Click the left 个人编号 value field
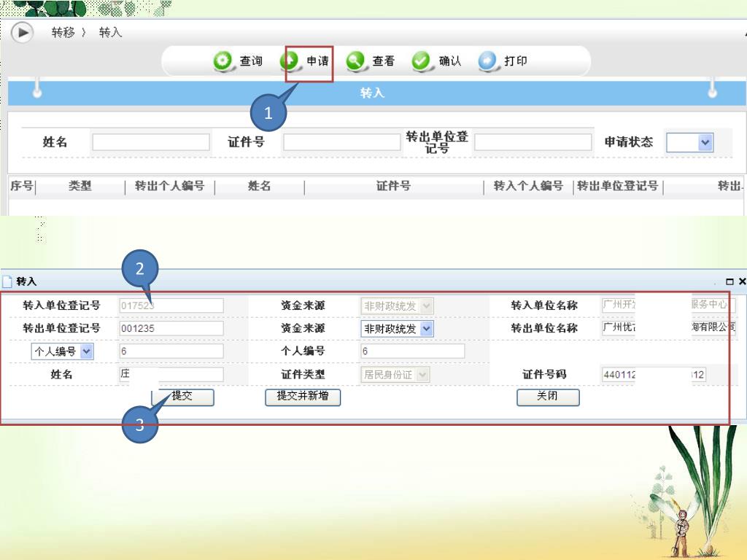The width and height of the screenshot is (747, 560). [x=171, y=351]
